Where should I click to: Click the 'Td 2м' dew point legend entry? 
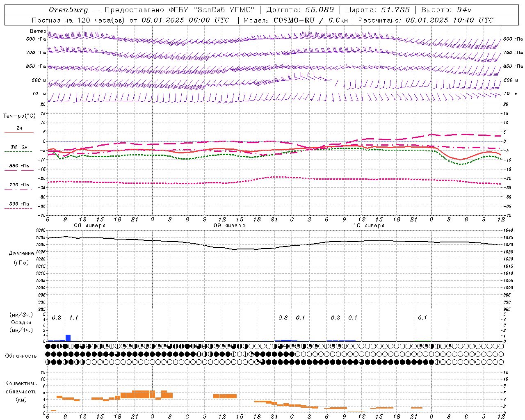coord(19,147)
